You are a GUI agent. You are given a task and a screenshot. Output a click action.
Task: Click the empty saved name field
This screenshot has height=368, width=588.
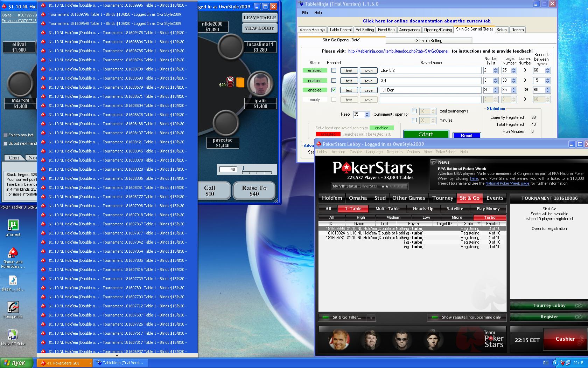[430, 100]
